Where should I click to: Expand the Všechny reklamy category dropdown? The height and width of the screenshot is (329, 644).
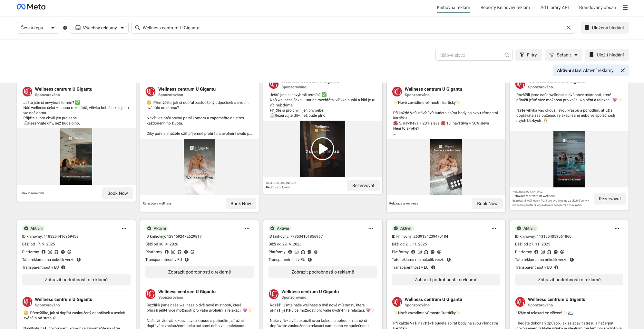click(x=100, y=28)
